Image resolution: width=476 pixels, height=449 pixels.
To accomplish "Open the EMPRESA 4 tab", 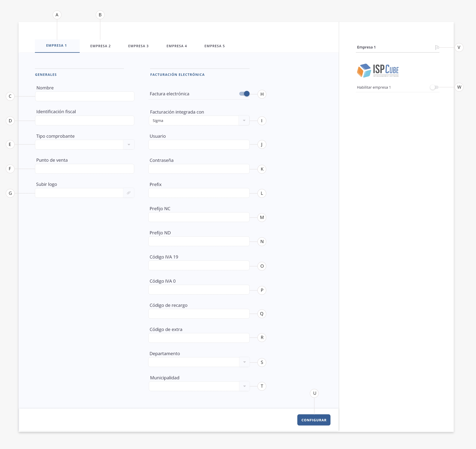I will 176,46.
